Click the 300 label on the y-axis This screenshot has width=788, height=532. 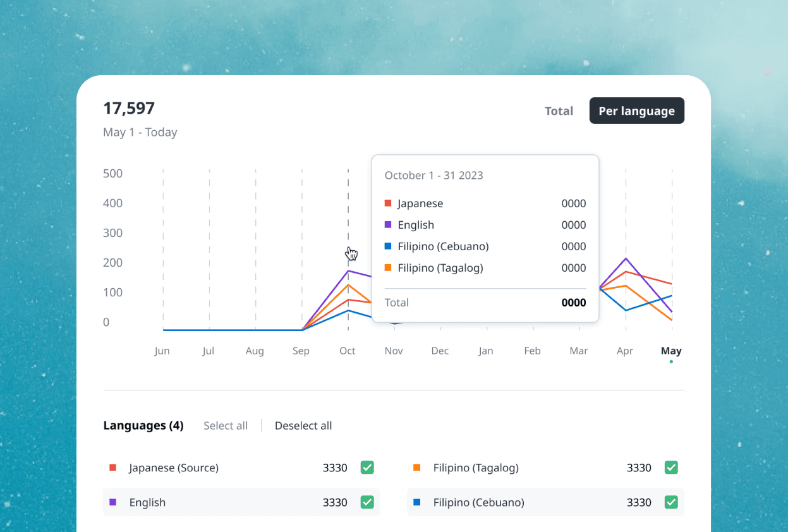click(x=112, y=233)
